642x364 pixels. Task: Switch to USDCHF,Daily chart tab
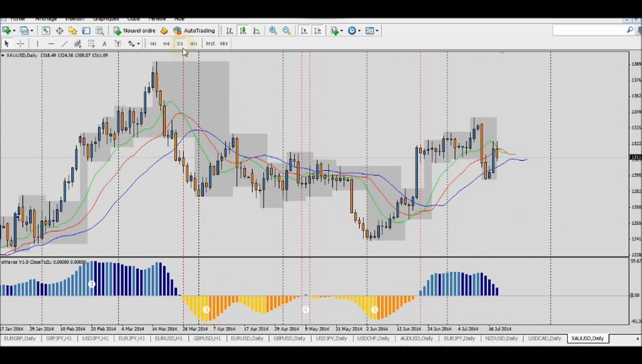click(374, 338)
